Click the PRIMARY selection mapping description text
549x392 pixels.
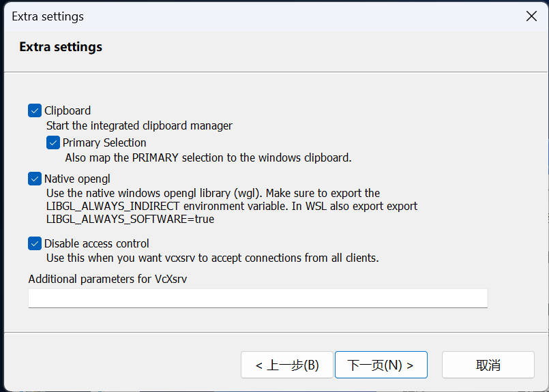208,157
